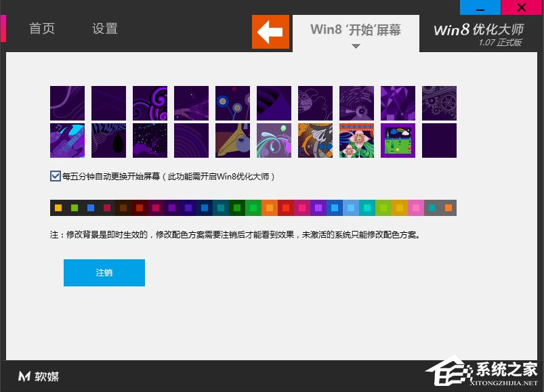Select the yellow color swatch at far left
The height and width of the screenshot is (392, 544).
point(58,206)
